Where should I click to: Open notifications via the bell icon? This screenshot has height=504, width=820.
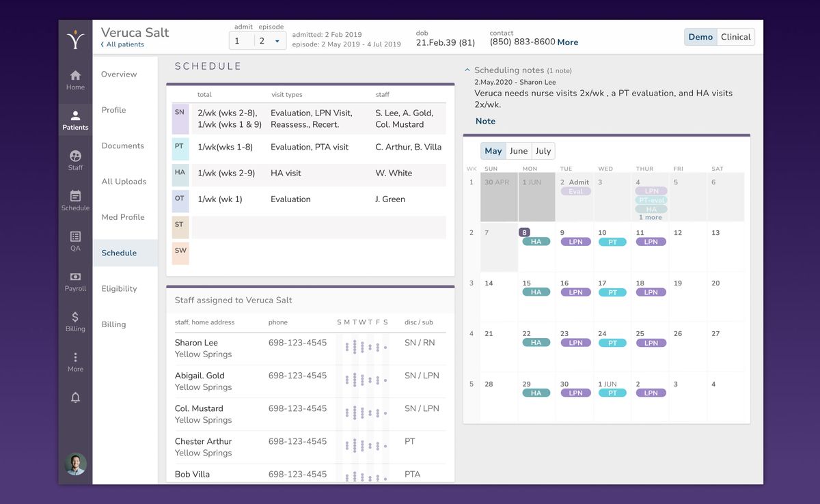[75, 397]
